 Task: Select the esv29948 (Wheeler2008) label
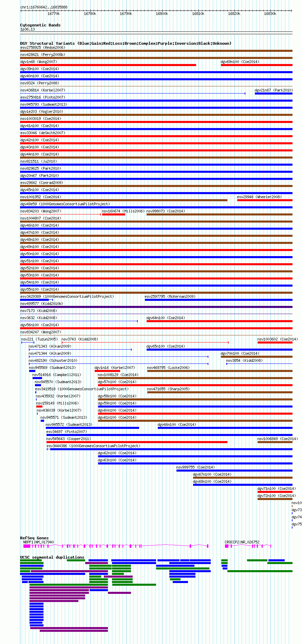click(x=259, y=197)
